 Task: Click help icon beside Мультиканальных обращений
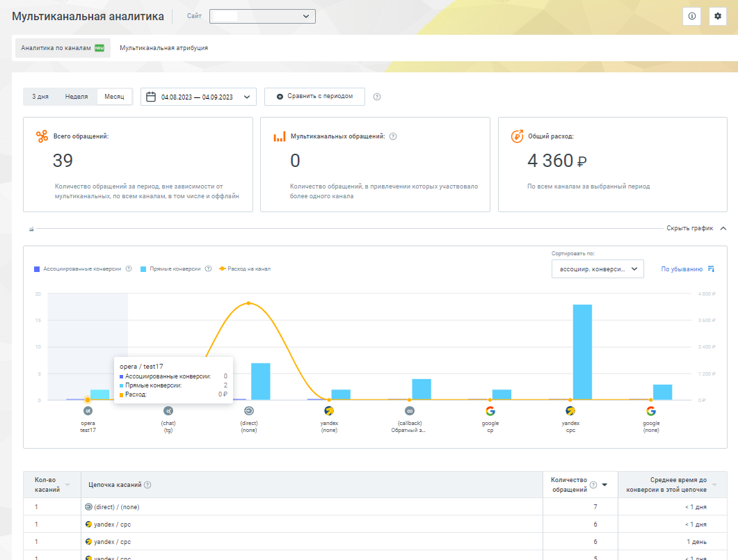[x=393, y=137]
